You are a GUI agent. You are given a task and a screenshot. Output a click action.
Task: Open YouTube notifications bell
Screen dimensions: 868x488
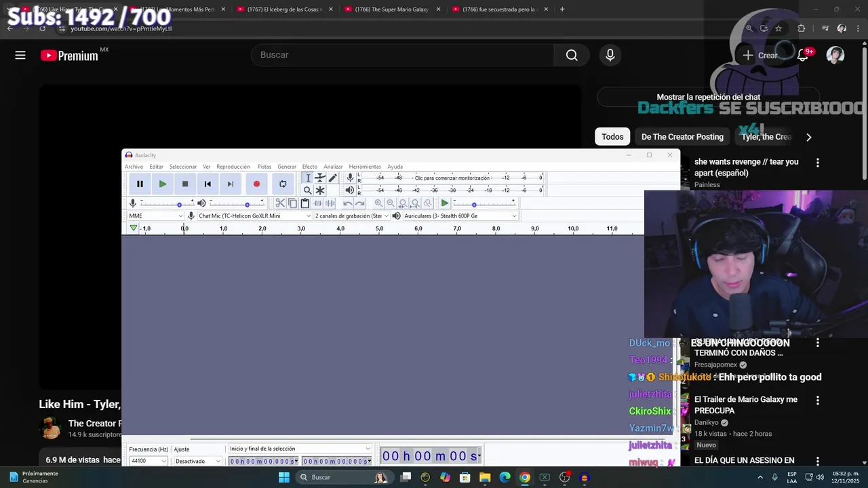(803, 56)
